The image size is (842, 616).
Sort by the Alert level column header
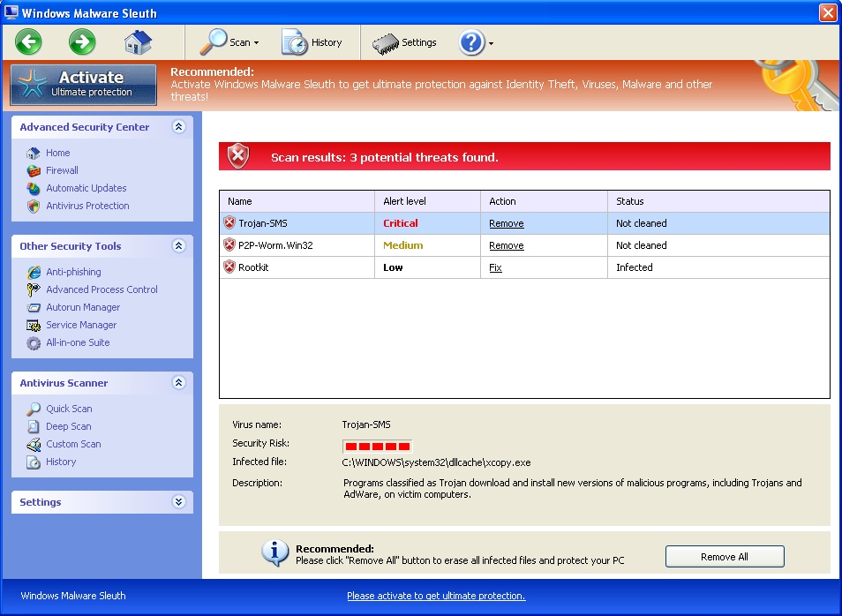[427, 201]
